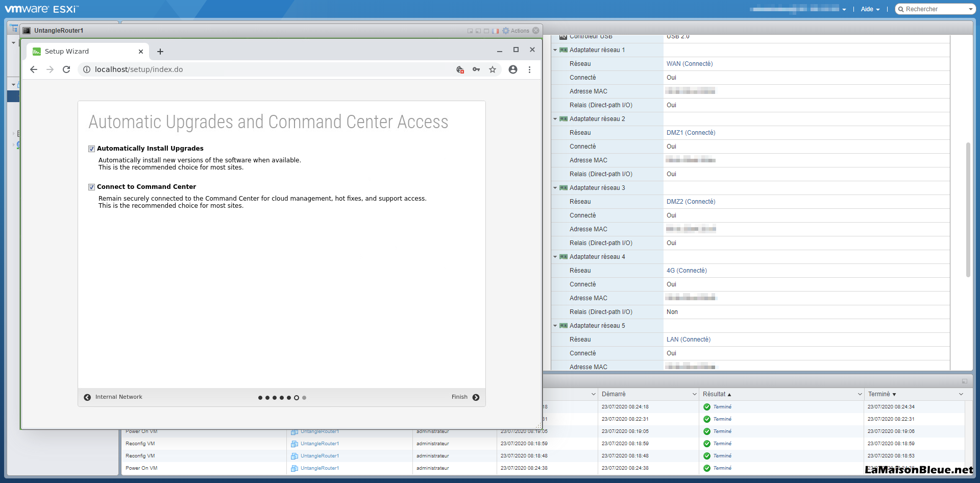This screenshot has width=980, height=483.
Task: Collapse Adaptateur réseau 5 section
Action: tap(555, 326)
